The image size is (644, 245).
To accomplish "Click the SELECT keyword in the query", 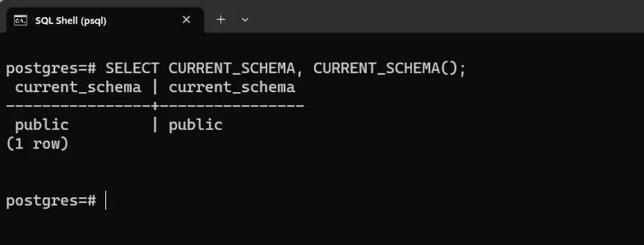I will pos(132,68).
